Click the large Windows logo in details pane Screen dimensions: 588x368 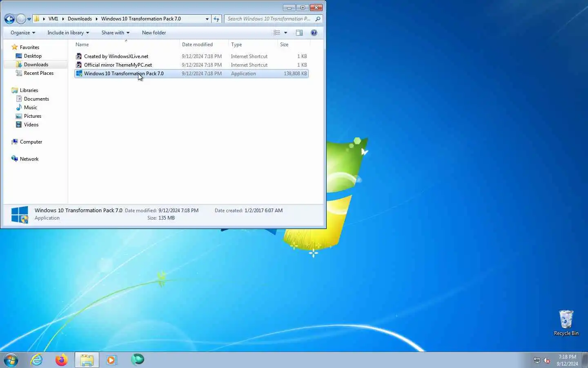20,214
